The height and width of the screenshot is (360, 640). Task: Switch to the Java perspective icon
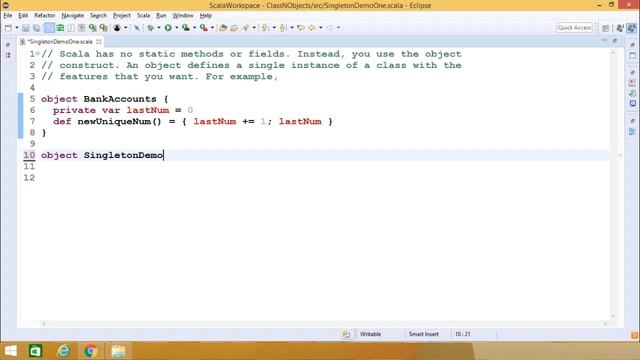click(620, 28)
